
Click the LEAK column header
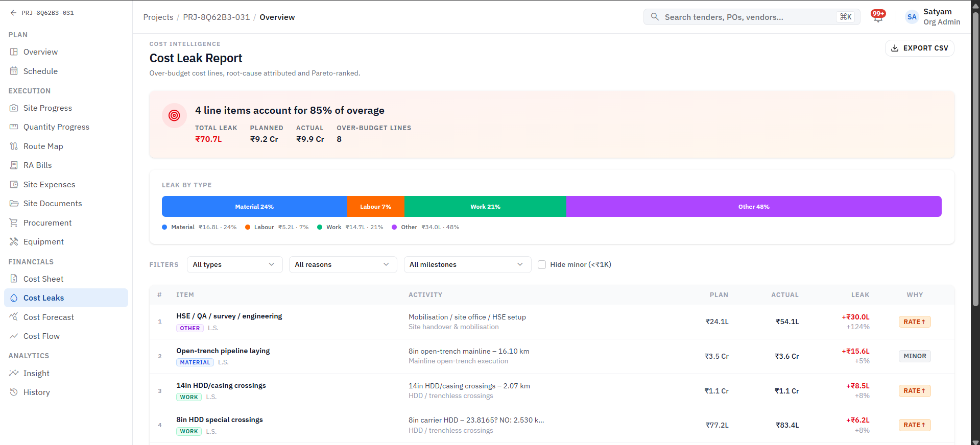[x=860, y=295]
